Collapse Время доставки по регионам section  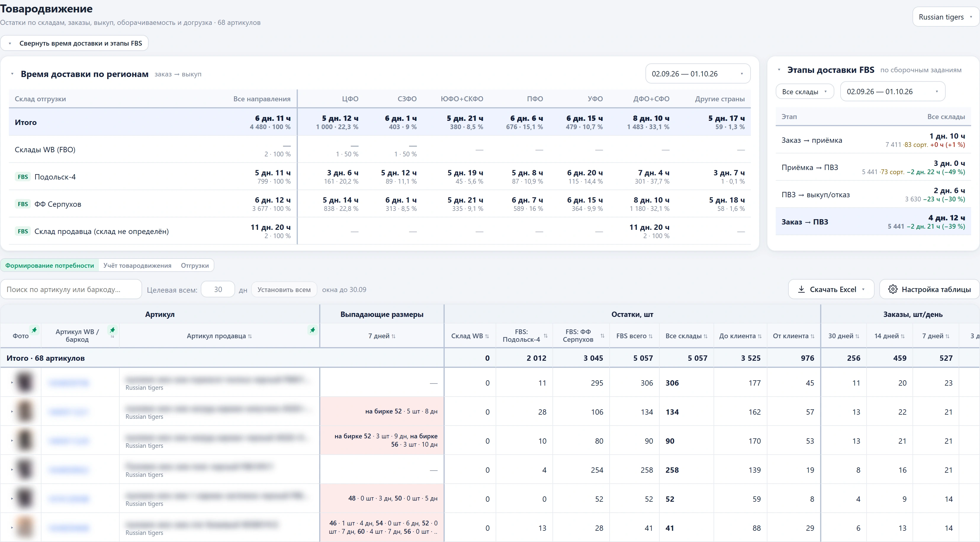point(12,74)
